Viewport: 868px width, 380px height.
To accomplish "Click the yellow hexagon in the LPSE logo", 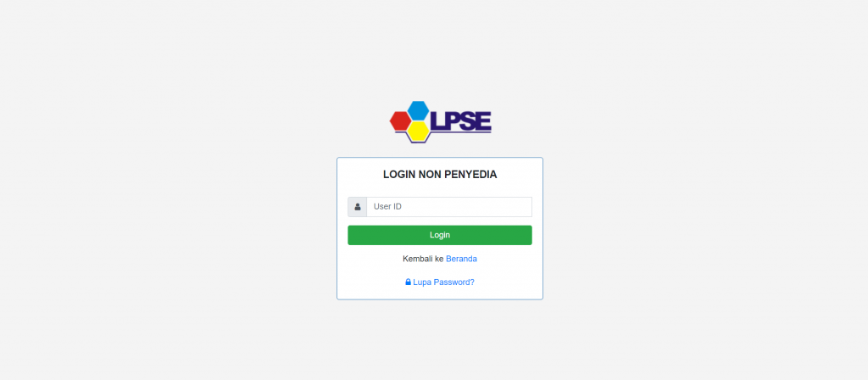I will (x=419, y=131).
